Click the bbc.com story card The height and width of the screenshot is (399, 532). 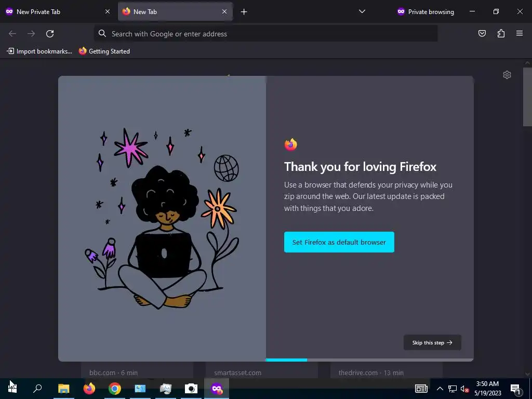137,370
